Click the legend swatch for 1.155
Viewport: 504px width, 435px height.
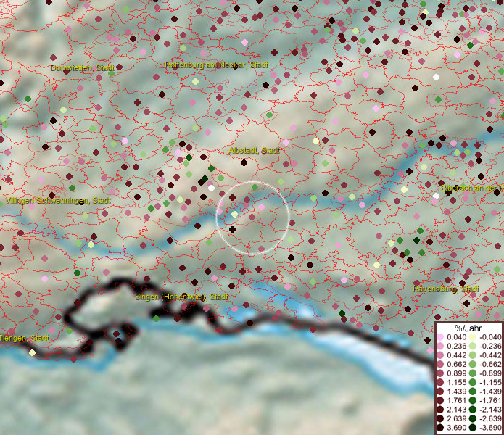[x=440, y=382]
